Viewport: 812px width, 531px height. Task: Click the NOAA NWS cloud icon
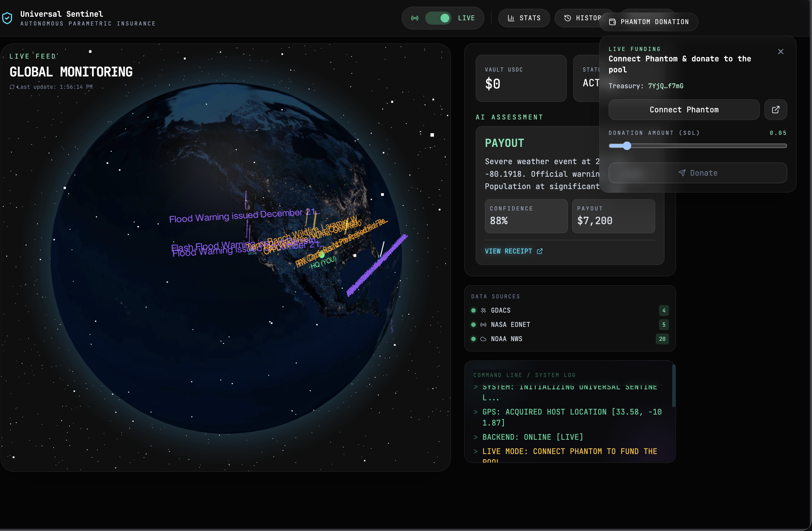pyautogui.click(x=483, y=339)
